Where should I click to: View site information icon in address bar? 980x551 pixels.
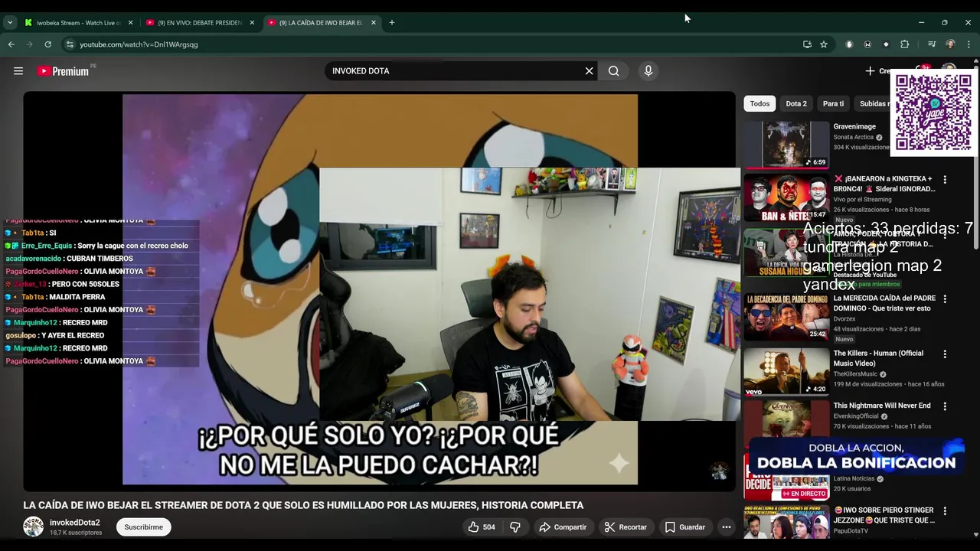click(70, 44)
